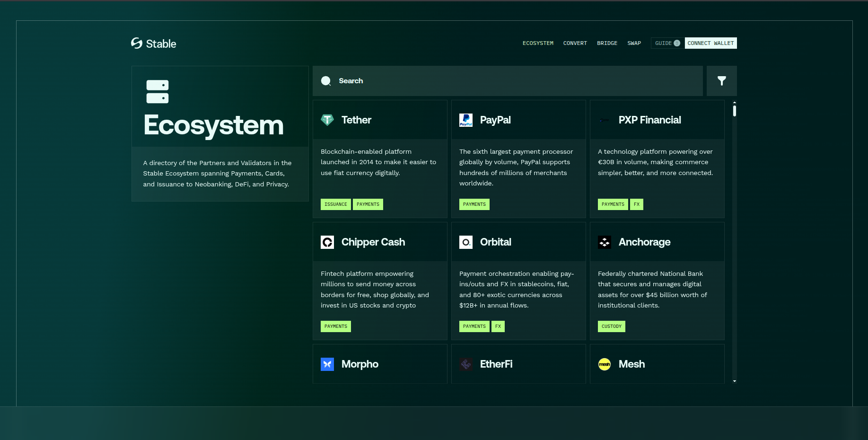
Task: Click the Tether logo icon
Action: (x=327, y=120)
